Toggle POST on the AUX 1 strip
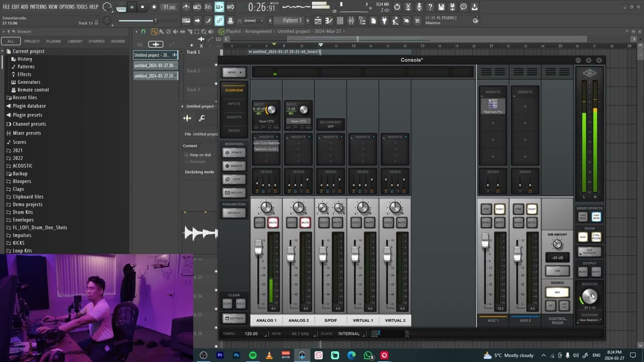 pos(500,209)
